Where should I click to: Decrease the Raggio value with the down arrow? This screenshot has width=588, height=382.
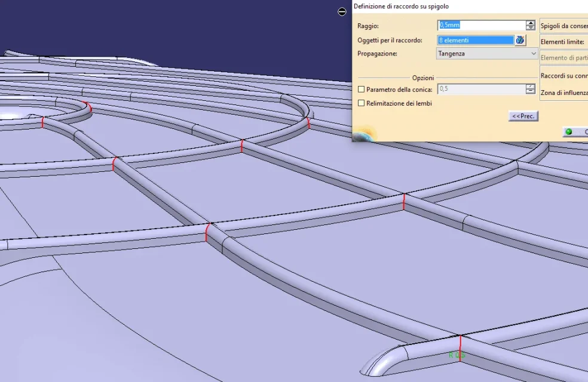[530, 28]
